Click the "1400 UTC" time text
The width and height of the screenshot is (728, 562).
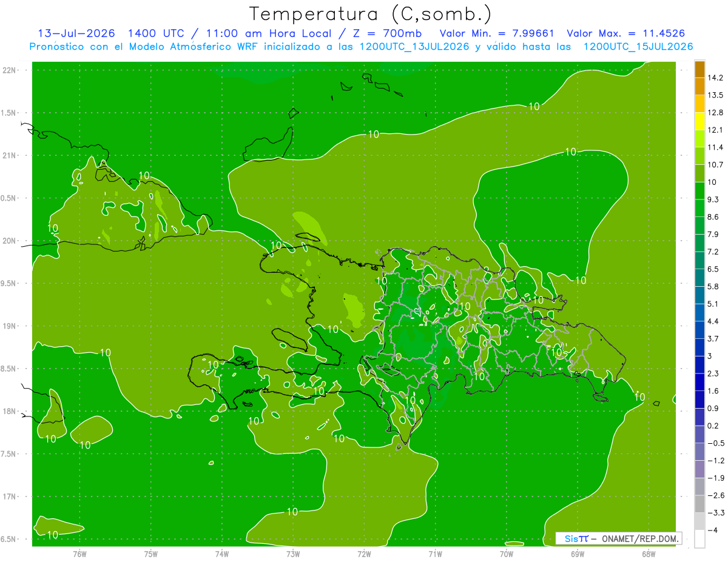pos(155,34)
